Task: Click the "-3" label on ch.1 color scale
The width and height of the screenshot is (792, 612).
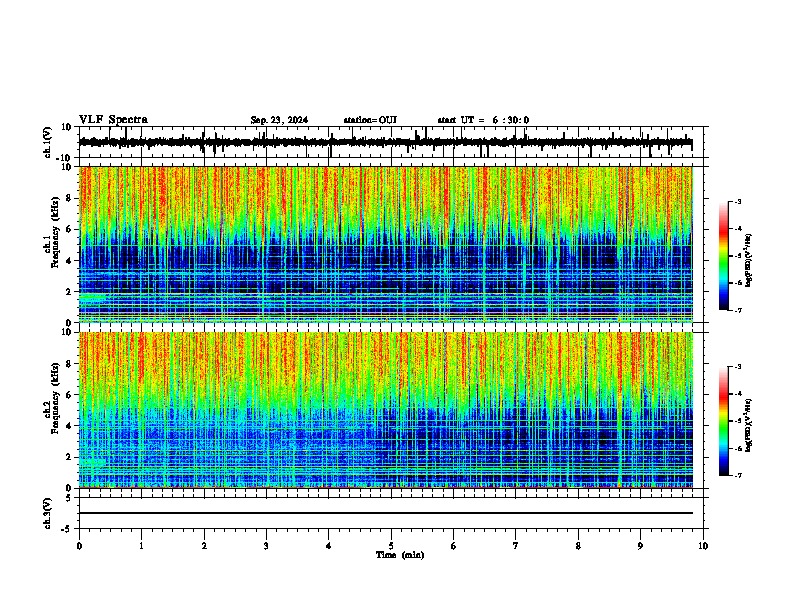Action: (737, 201)
